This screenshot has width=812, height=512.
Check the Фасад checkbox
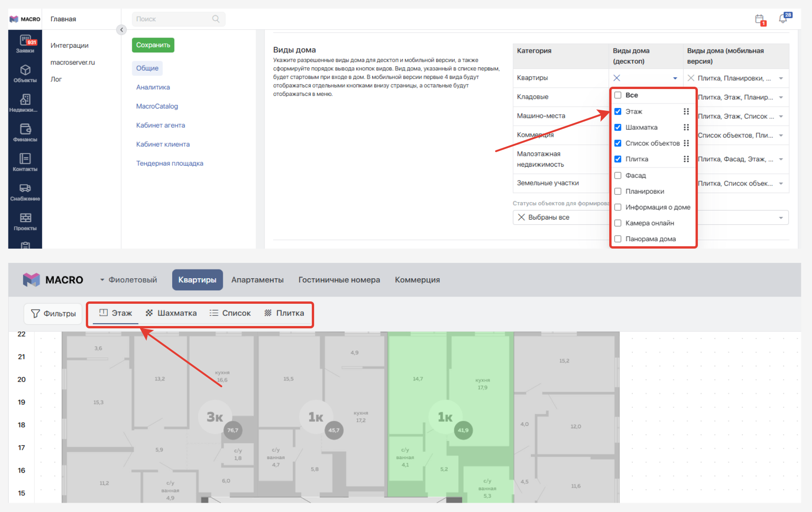point(618,175)
